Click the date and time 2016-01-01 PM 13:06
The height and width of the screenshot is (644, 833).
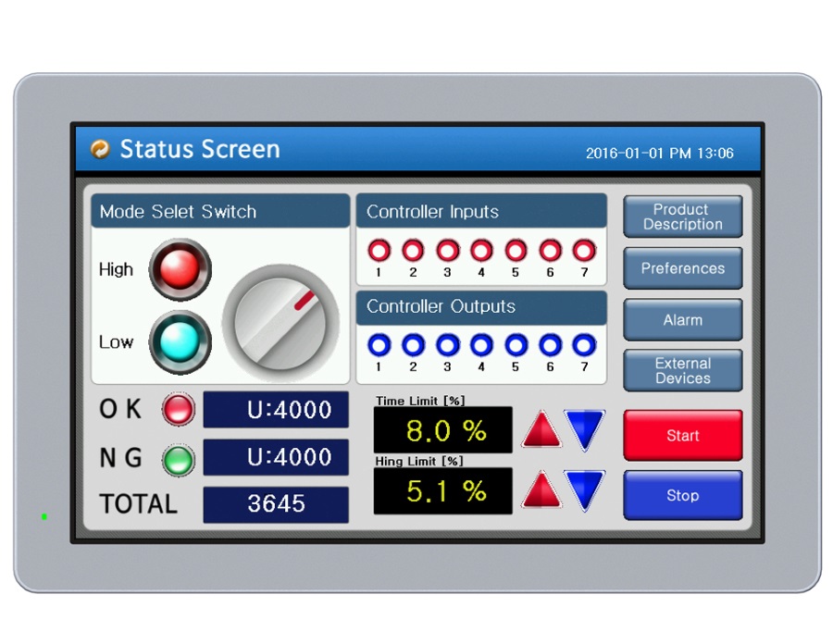[x=659, y=154]
